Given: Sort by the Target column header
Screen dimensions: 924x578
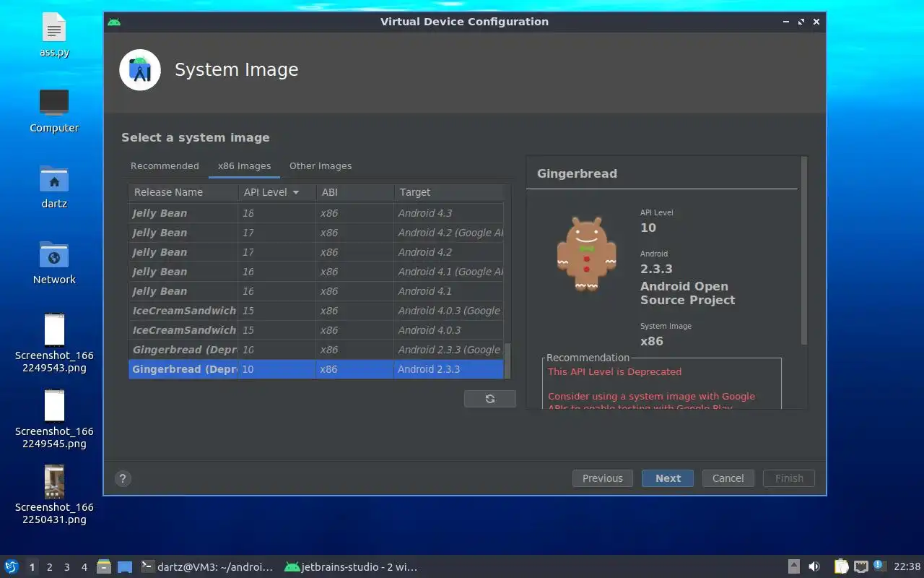Looking at the screenshot, I should [x=448, y=192].
